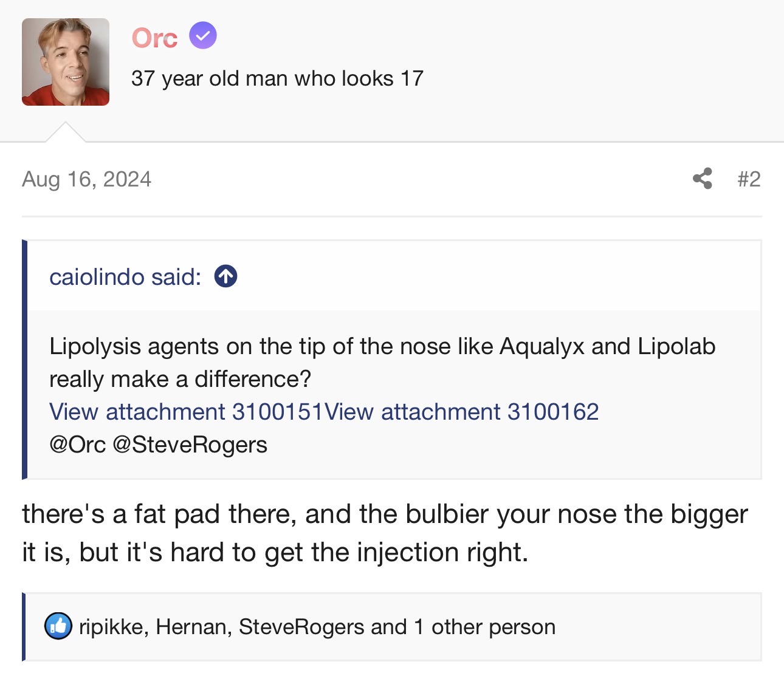Click the Aug 16, 2024 post date
Image resolution: width=784 pixels, height=673 pixels.
[86, 179]
